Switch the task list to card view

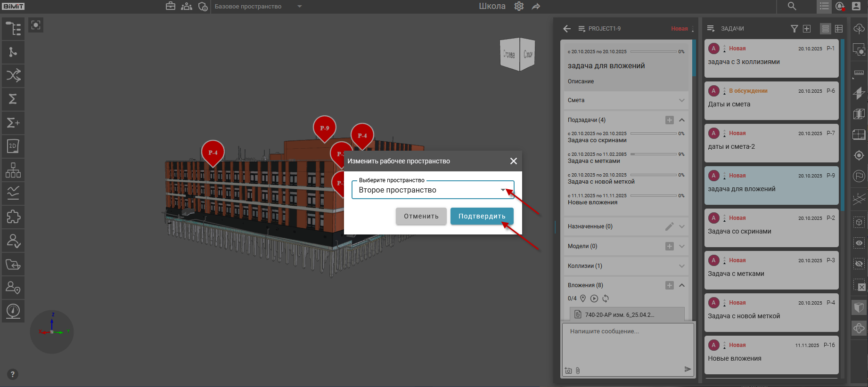[x=826, y=29]
